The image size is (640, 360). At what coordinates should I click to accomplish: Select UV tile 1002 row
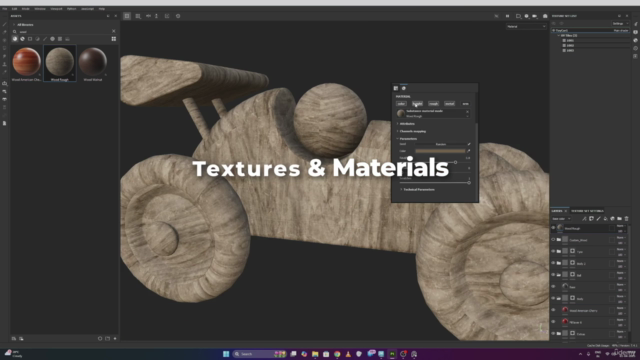tap(595, 45)
